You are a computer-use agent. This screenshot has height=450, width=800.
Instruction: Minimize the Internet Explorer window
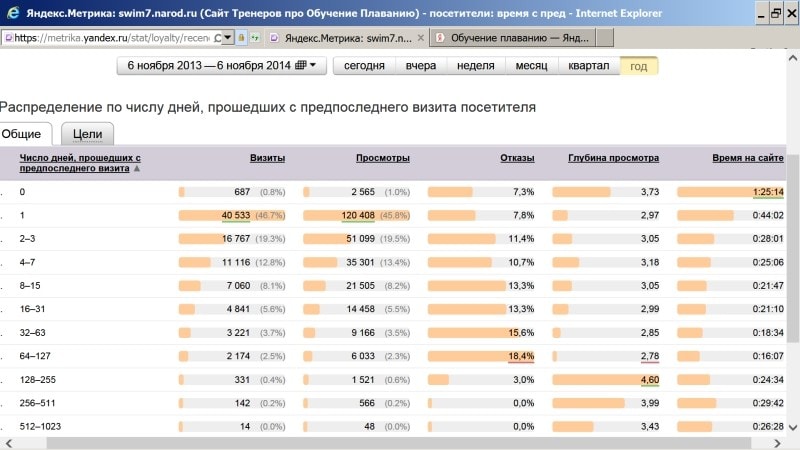pos(761,13)
